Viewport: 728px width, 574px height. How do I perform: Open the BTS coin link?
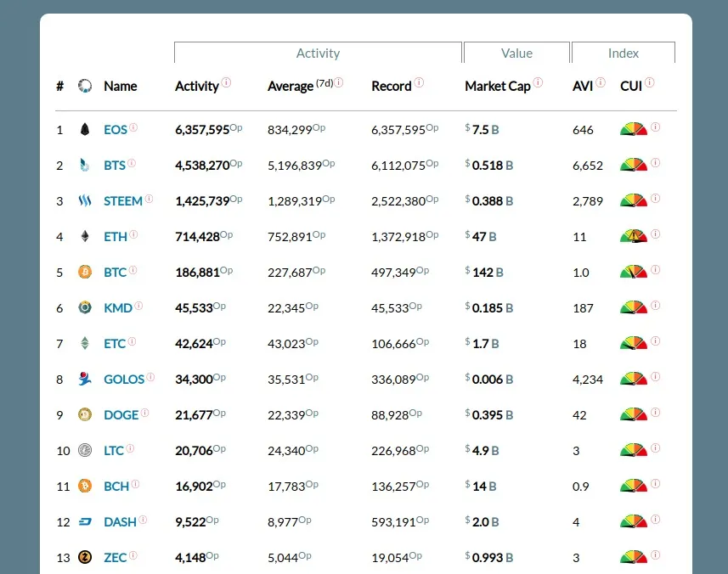click(x=115, y=166)
